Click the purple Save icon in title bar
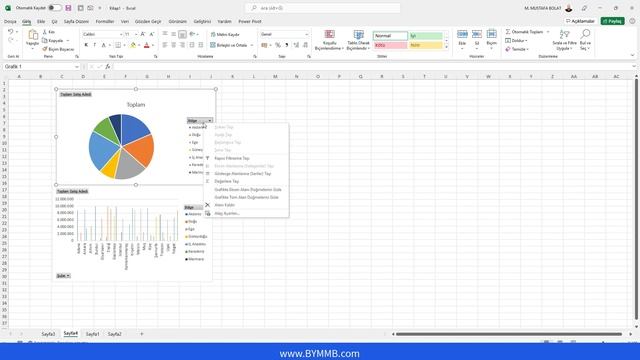Viewport: 640px width, 360px height. click(68, 8)
